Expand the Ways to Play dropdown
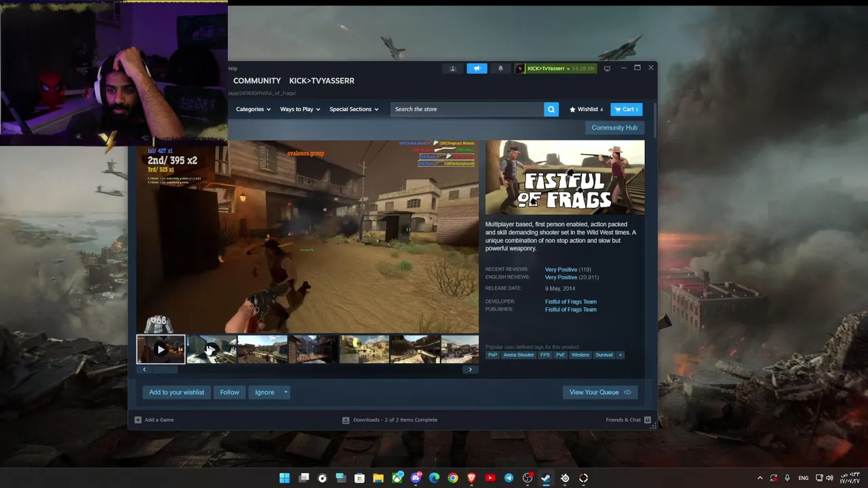The image size is (868, 488). click(x=300, y=109)
